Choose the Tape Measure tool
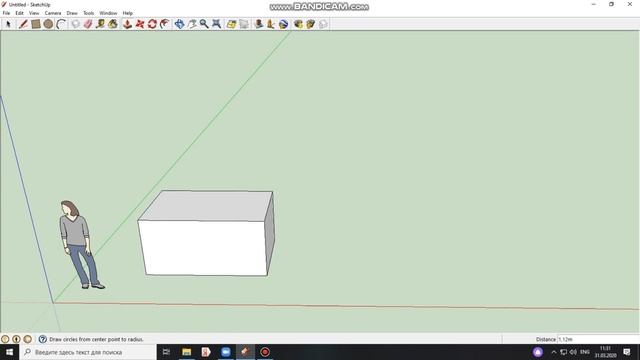640x360 pixels. pyautogui.click(x=100, y=24)
